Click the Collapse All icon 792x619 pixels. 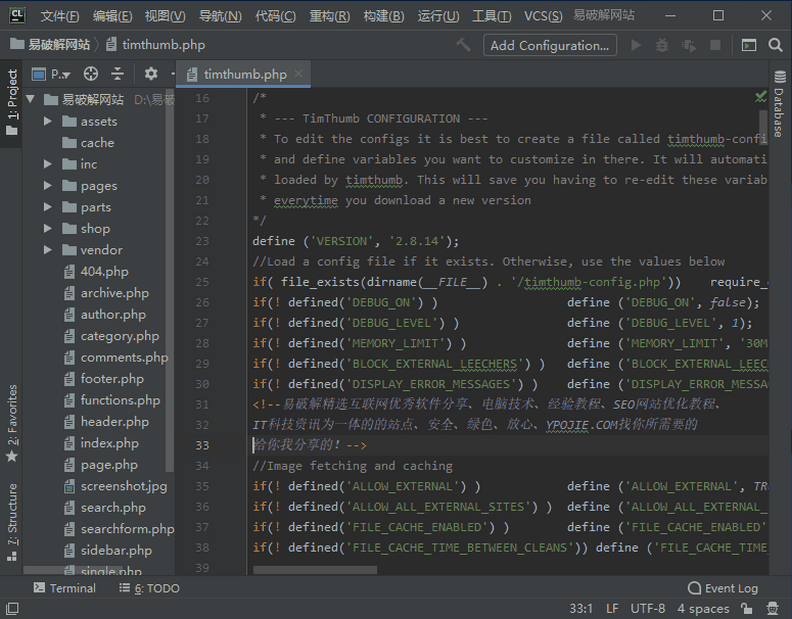tap(117, 74)
